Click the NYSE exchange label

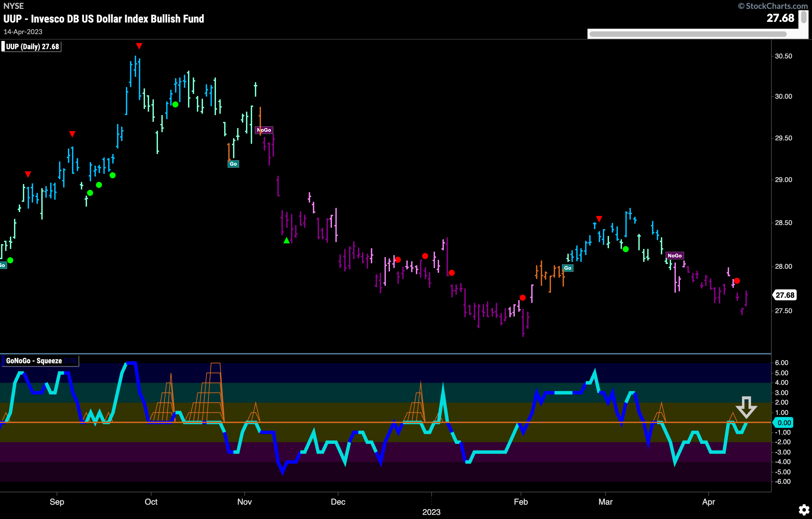pyautogui.click(x=14, y=6)
